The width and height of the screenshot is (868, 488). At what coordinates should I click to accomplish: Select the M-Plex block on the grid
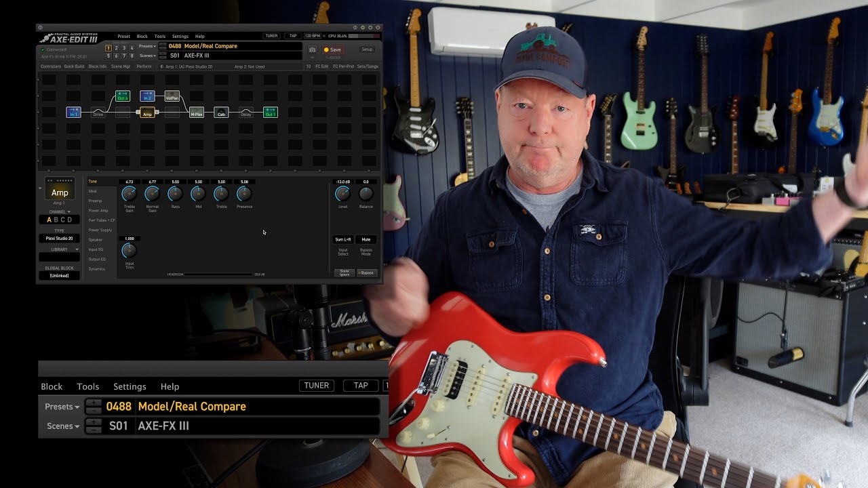197,113
